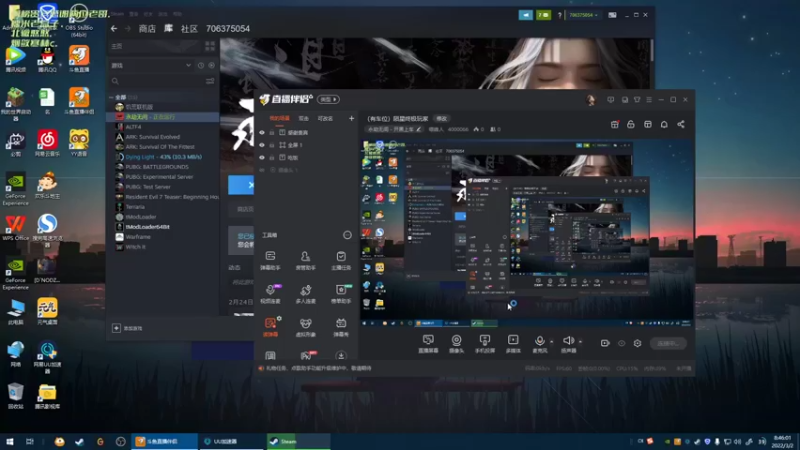Click the record camera icon beside start button
The width and height of the screenshot is (800, 450).
coord(605,343)
